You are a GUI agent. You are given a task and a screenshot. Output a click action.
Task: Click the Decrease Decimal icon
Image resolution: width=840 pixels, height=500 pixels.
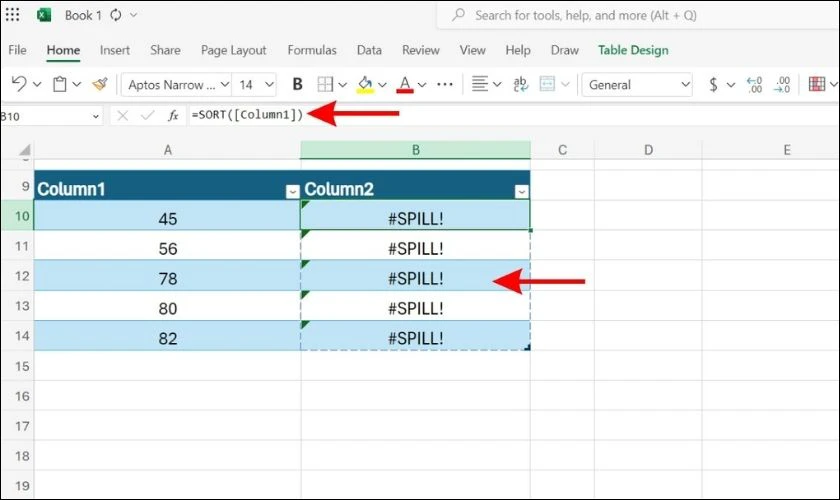tap(782, 84)
